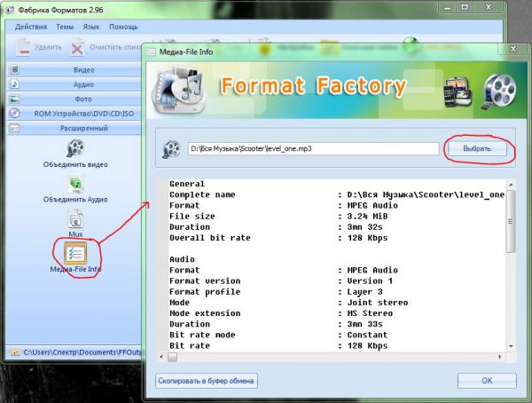Collapse the Расширенный category
The image size is (532, 403).
click(x=74, y=128)
